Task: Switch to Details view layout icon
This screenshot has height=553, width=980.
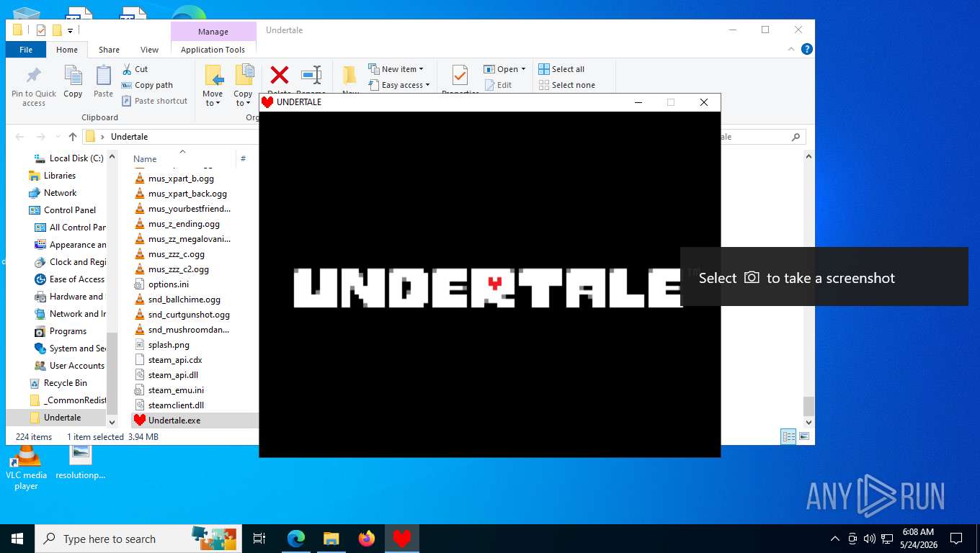Action: (x=788, y=436)
